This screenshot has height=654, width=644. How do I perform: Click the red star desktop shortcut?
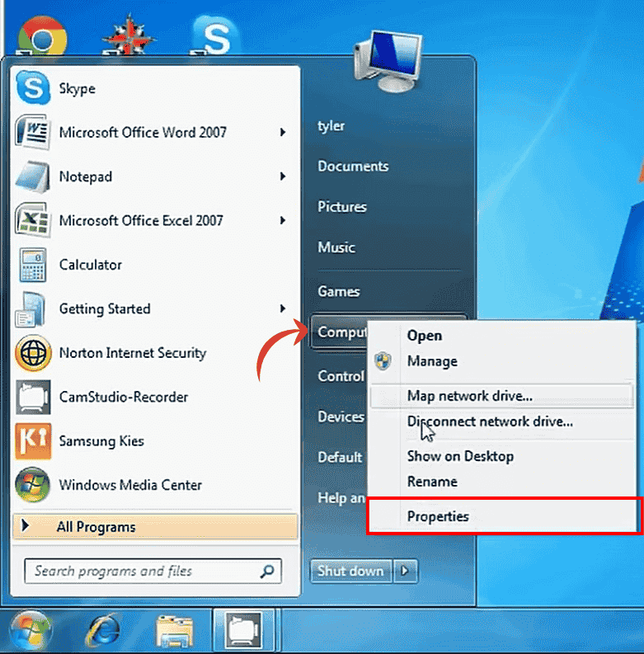[129, 35]
